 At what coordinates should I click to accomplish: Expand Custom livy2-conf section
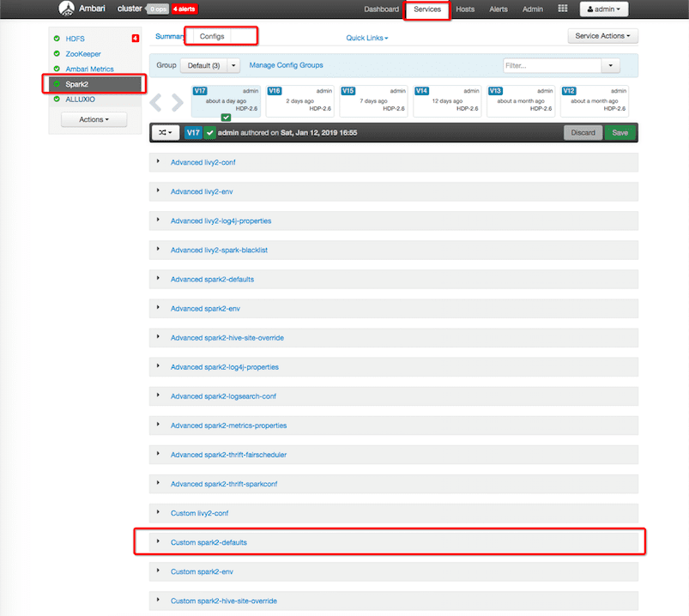[x=393, y=513]
